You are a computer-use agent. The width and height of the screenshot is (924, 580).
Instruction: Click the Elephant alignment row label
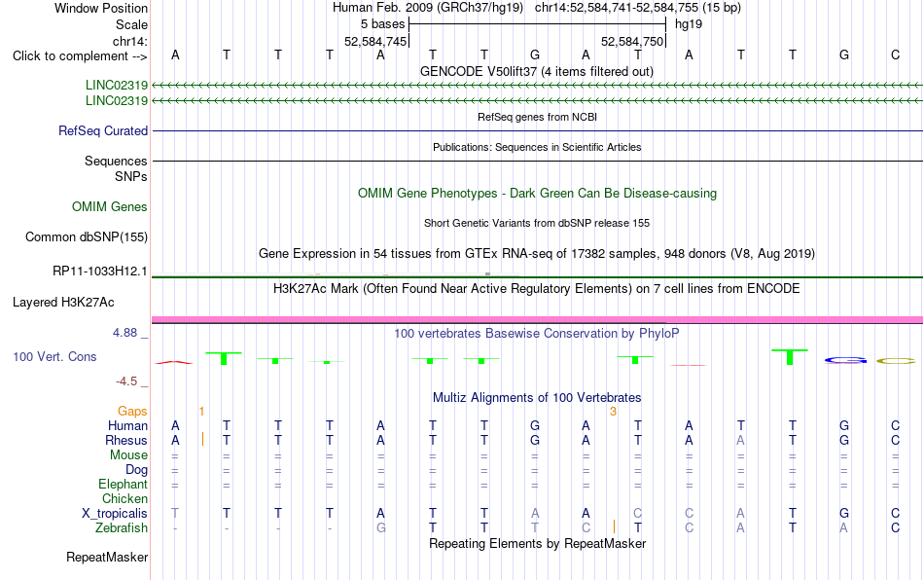click(124, 484)
